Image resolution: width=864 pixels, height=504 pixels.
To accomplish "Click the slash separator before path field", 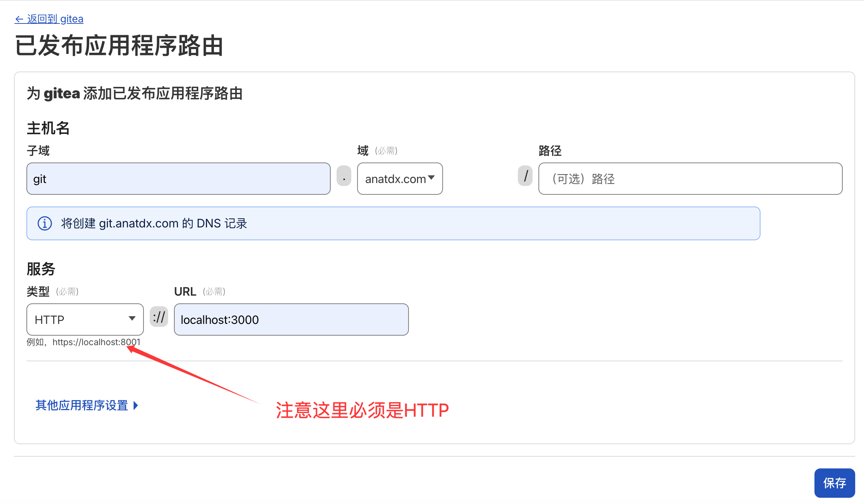I will pos(525,176).
